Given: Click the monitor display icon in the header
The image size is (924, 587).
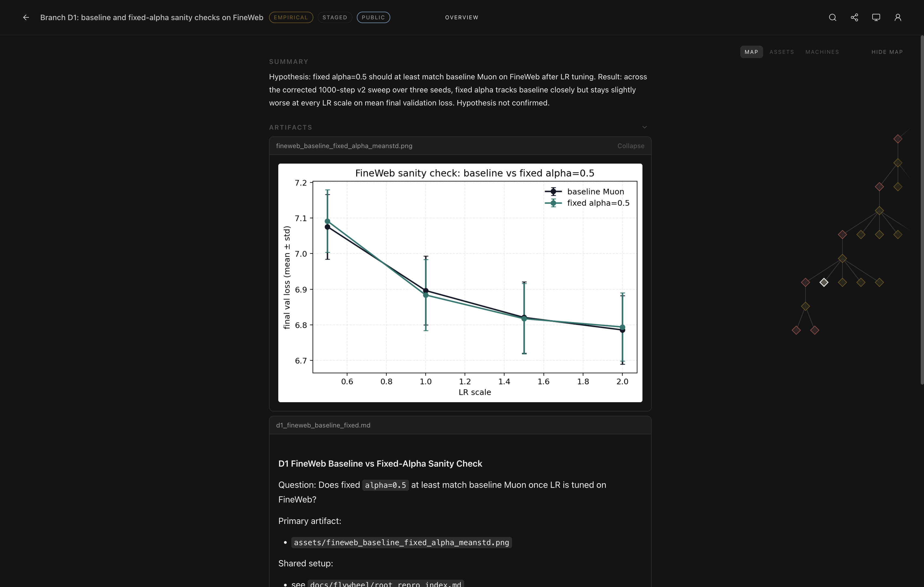Looking at the screenshot, I should (876, 17).
